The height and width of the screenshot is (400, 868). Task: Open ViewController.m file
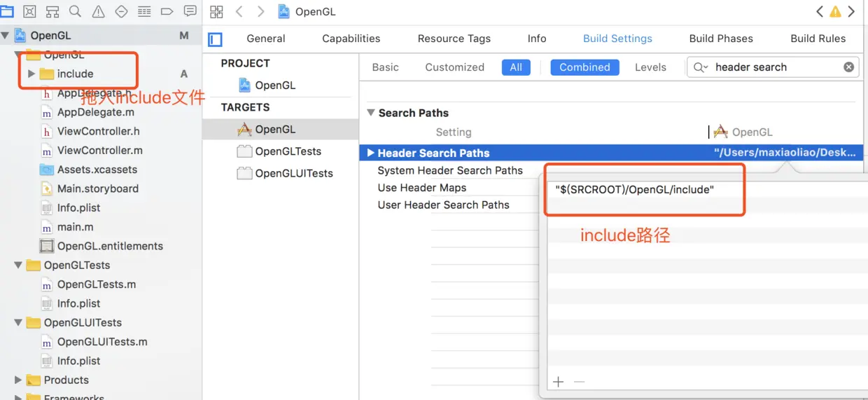pyautogui.click(x=92, y=150)
